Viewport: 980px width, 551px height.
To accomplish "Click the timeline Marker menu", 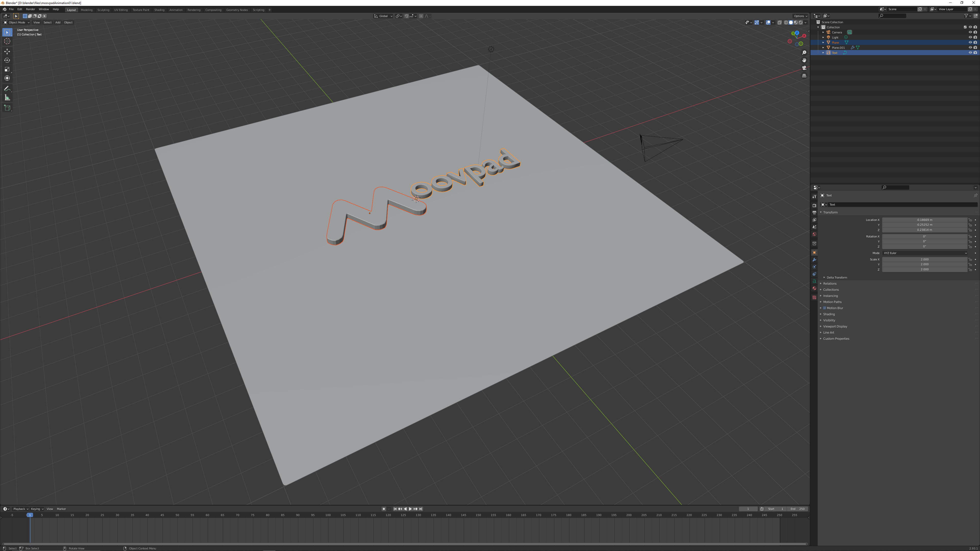I will [61, 509].
